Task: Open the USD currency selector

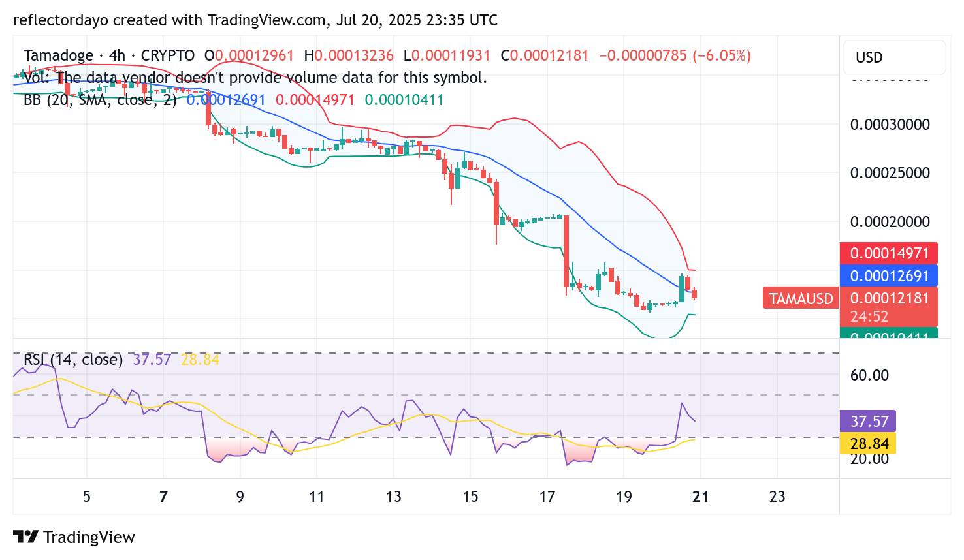Action: (894, 57)
